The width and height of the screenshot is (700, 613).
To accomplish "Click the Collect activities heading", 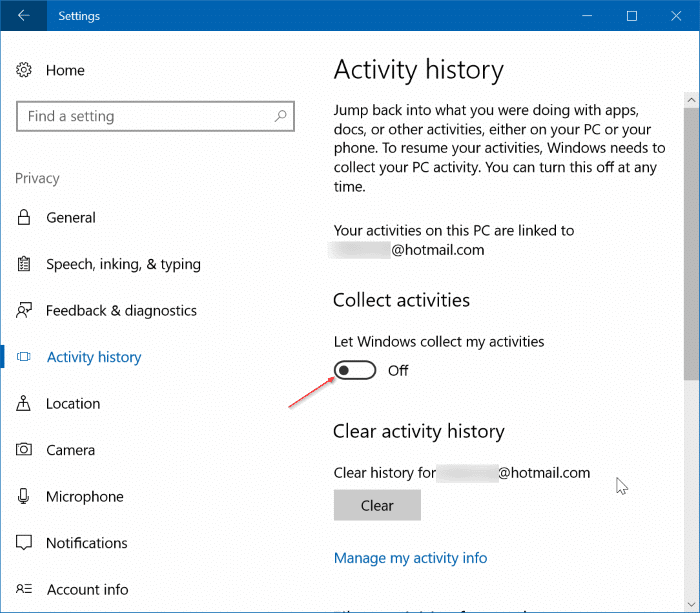I will 401,300.
